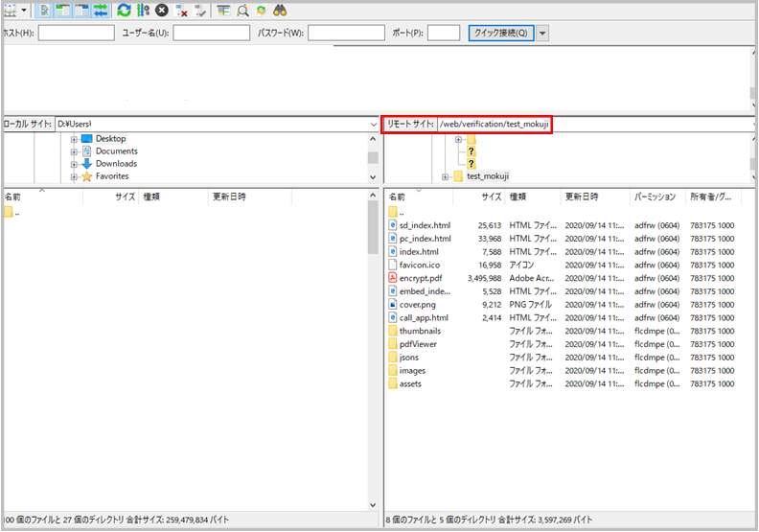Open the Site Manager icon

point(11,12)
